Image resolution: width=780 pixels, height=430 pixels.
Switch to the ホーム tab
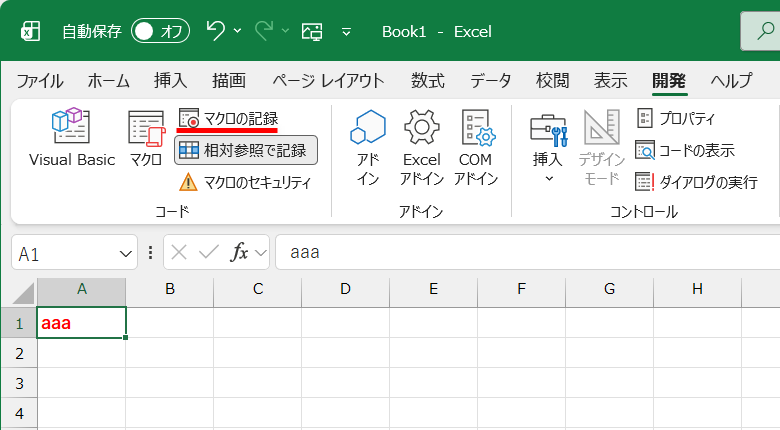click(108, 80)
